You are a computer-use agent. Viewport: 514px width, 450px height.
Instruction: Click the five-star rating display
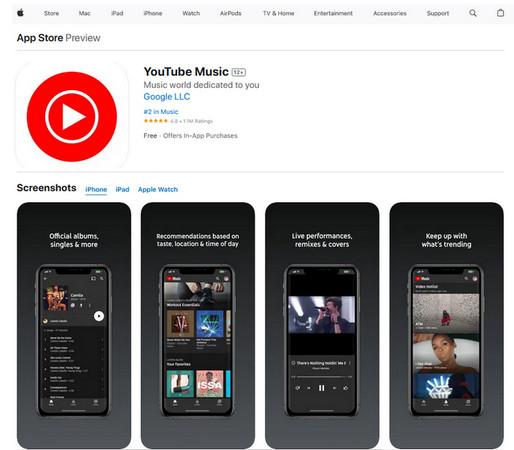(156, 121)
